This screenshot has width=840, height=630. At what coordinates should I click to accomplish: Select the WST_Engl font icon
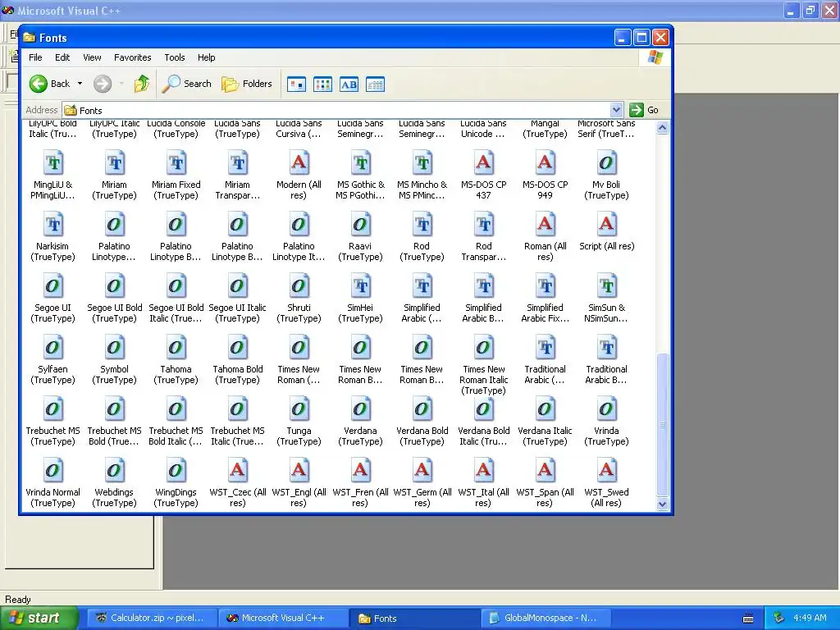pyautogui.click(x=299, y=470)
